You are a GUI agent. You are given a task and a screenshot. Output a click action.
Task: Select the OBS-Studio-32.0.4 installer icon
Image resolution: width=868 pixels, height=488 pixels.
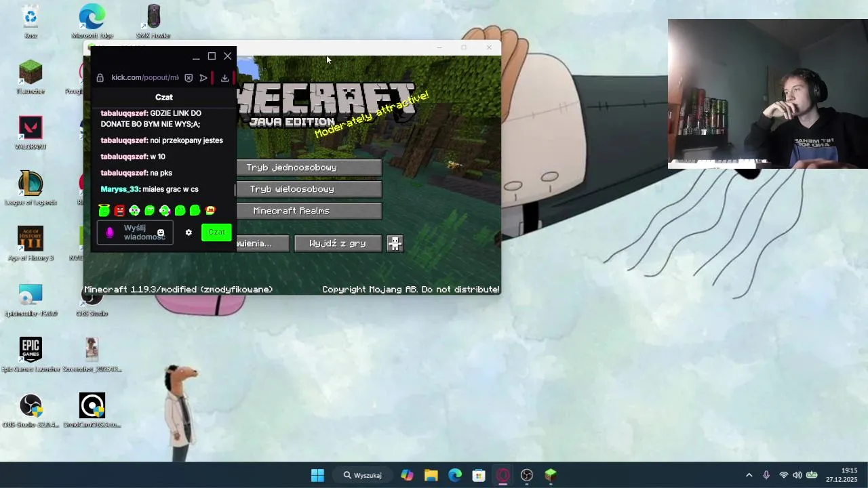pos(31,411)
